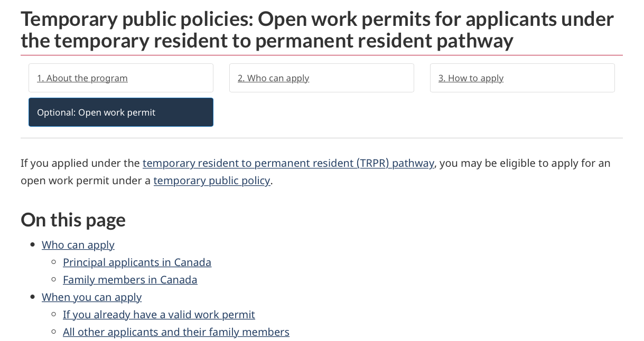Click the hollow bullet beside "All other applicants" item

53,332
